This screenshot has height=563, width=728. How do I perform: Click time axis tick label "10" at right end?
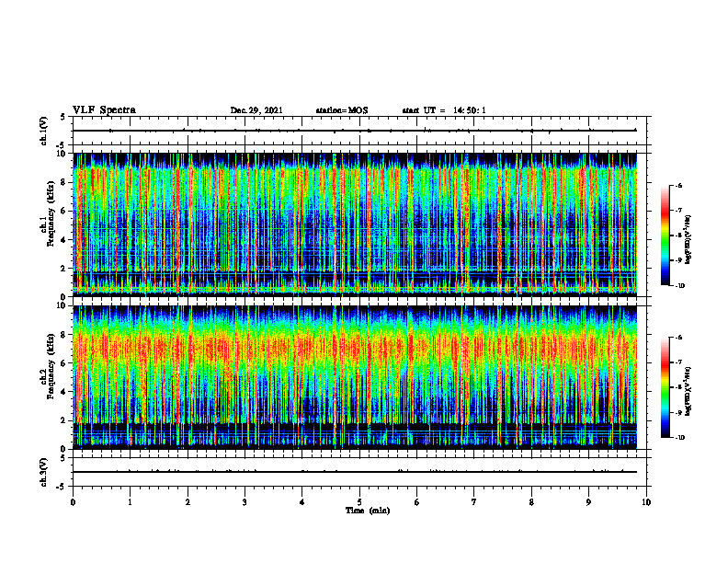pos(646,502)
